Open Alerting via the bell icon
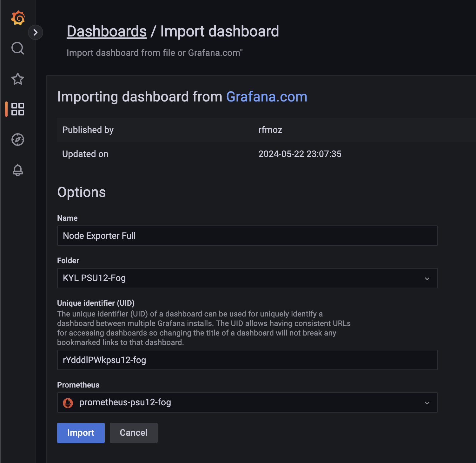Viewport: 476px width, 463px height. click(x=18, y=170)
